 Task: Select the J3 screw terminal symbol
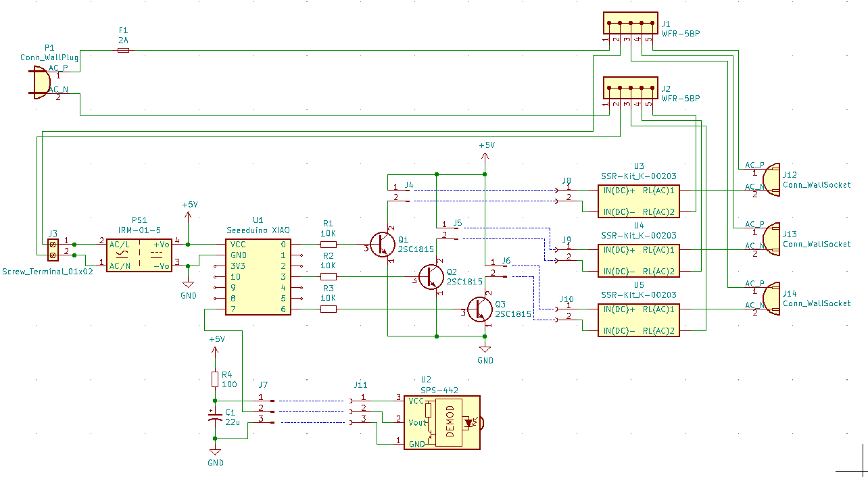pos(53,249)
